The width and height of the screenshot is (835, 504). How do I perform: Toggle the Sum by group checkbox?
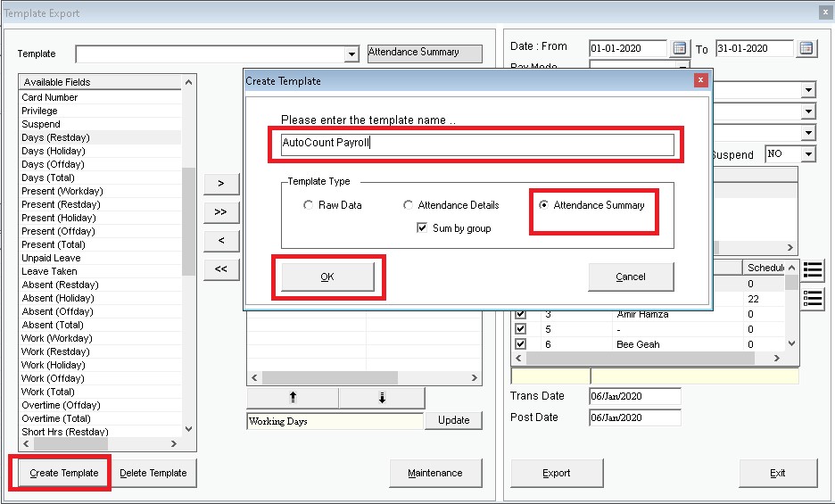coord(423,228)
